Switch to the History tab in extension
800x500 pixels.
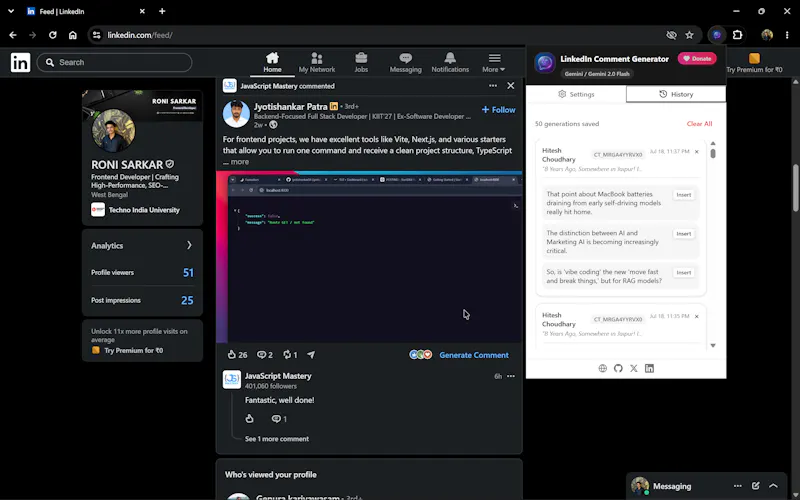(x=676, y=94)
